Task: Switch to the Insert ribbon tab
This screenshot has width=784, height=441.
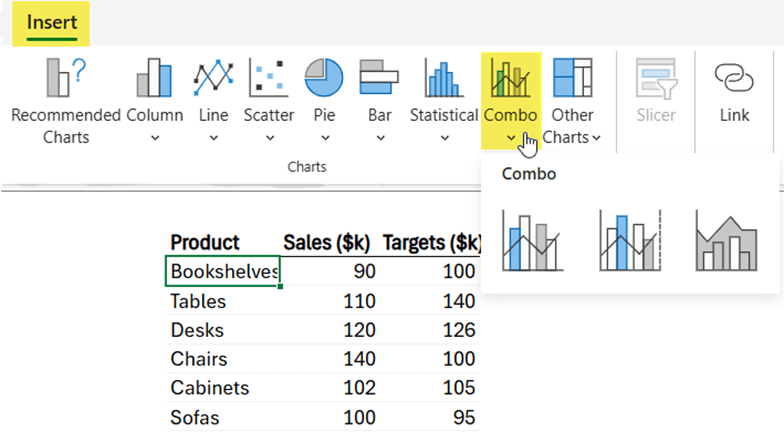Action: click(52, 23)
